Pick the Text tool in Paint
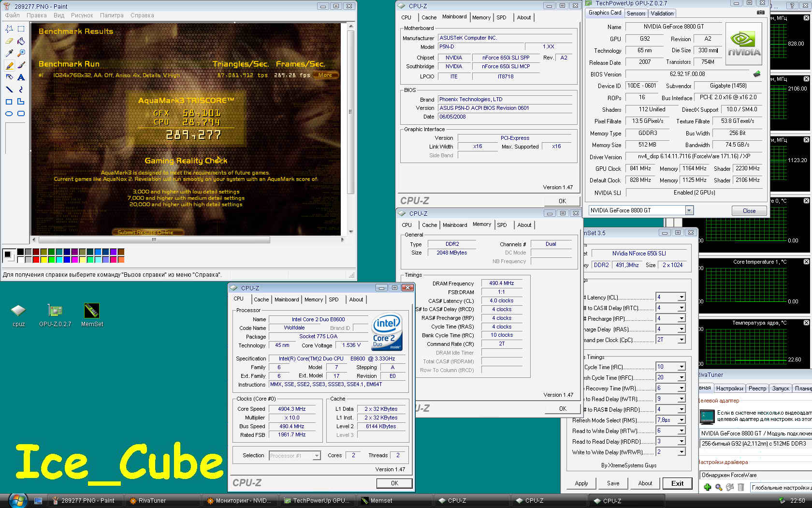The width and height of the screenshot is (812, 508). pyautogui.click(x=21, y=77)
